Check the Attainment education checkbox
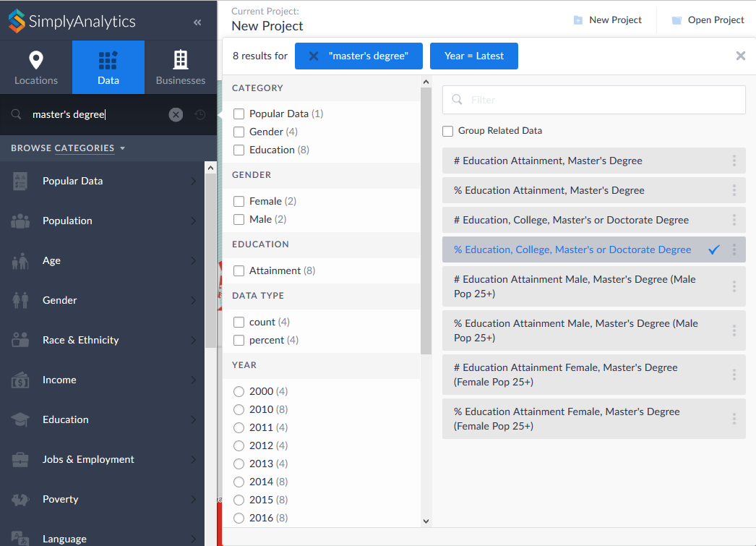The image size is (756, 546). 239,271
